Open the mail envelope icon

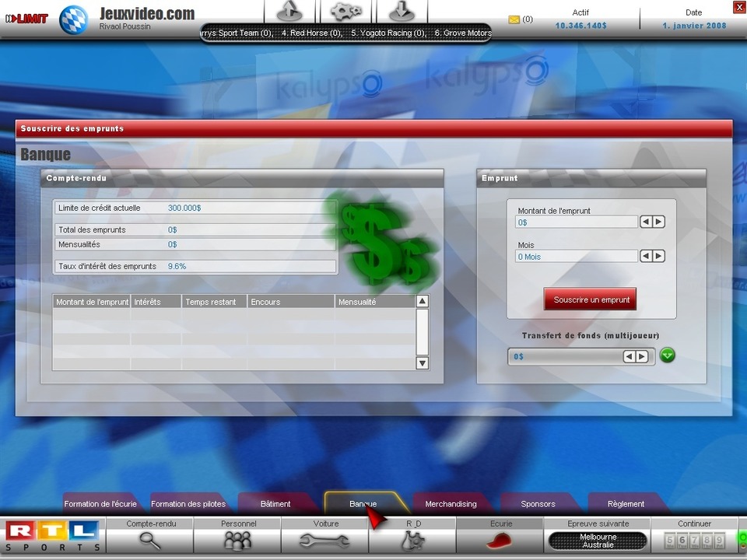point(514,19)
